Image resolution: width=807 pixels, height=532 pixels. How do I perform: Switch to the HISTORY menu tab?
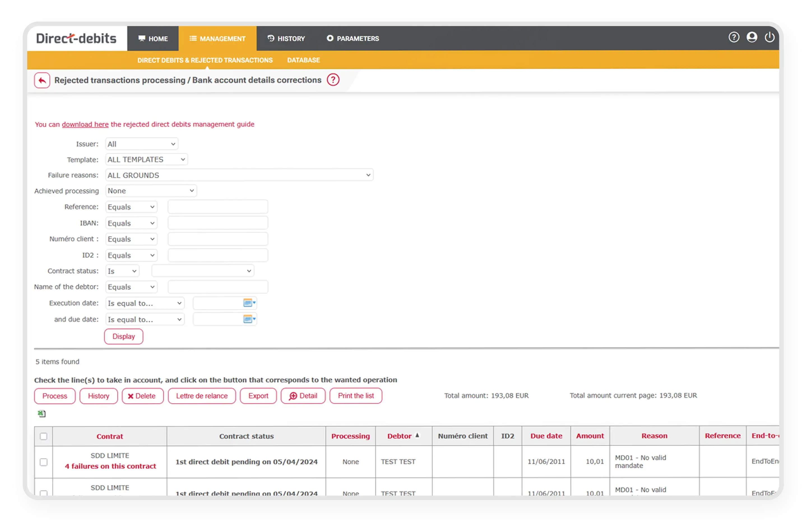tap(286, 39)
